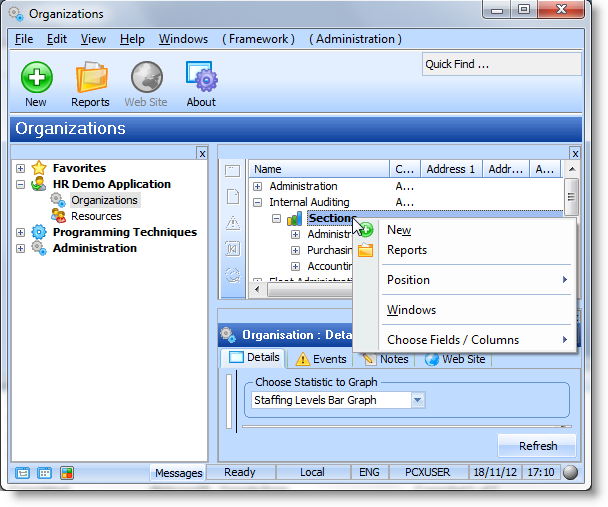Image resolution: width=608 pixels, height=507 pixels.
Task: Click the horizontal scrollbar left arrow
Action: [257, 289]
